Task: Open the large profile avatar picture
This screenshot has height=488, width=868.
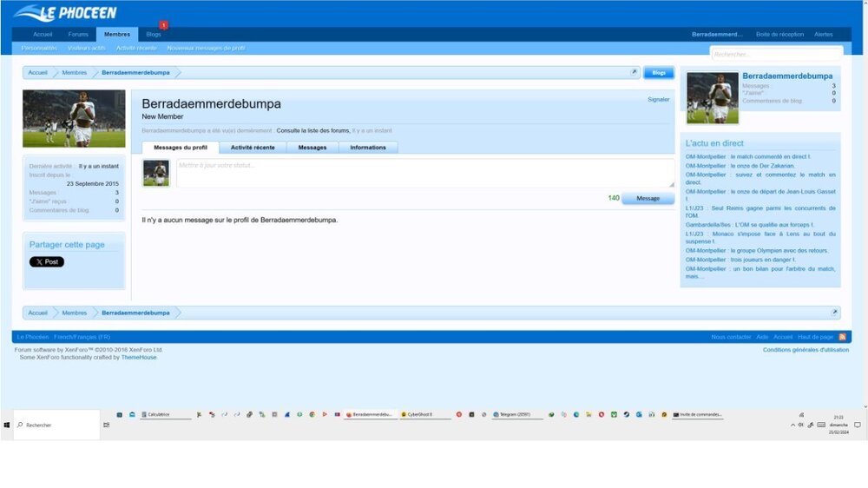Action: click(74, 119)
